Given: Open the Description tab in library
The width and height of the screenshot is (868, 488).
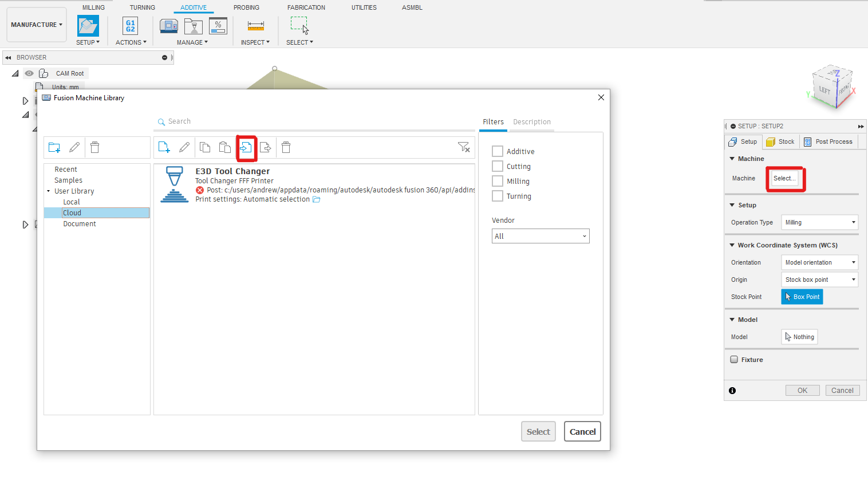Looking at the screenshot, I should pyautogui.click(x=532, y=122).
